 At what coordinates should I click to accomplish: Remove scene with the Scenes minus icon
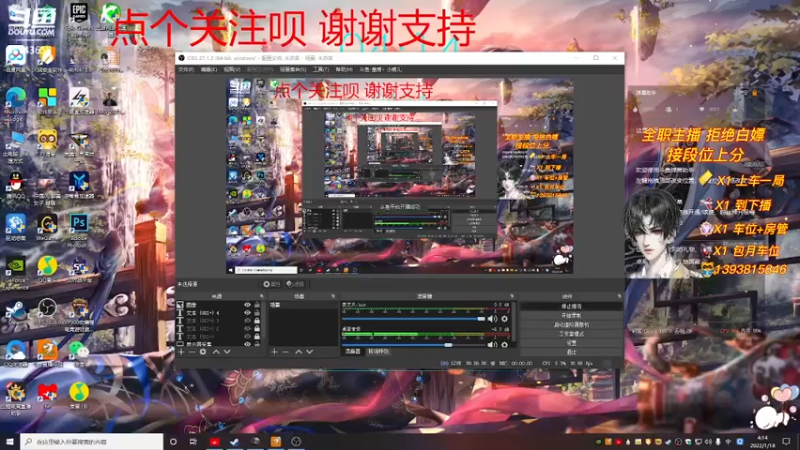pyautogui.click(x=285, y=352)
